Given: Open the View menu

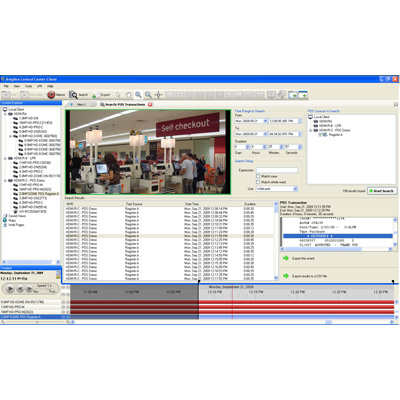Looking at the screenshot, I should tap(17, 86).
